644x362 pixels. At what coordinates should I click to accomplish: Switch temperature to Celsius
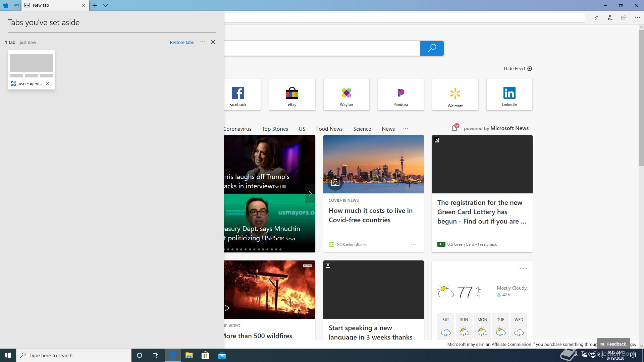(479, 296)
